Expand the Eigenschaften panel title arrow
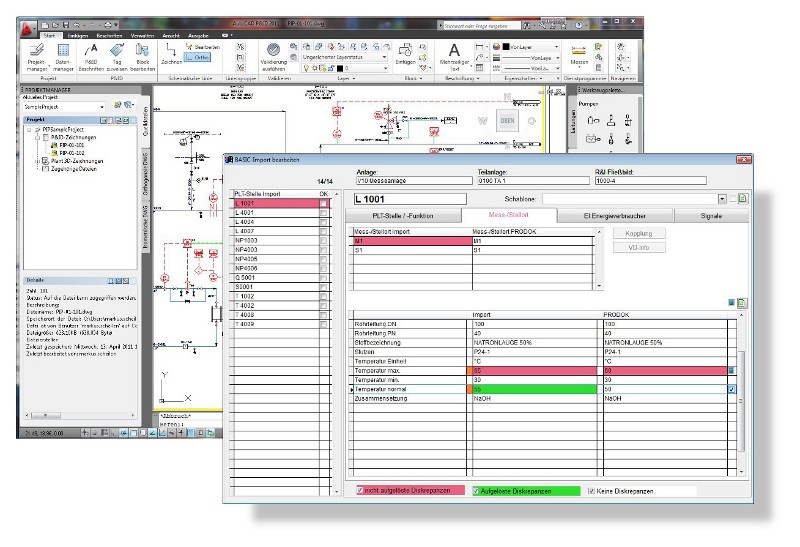Image resolution: width=800 pixels, height=547 pixels. (x=541, y=79)
